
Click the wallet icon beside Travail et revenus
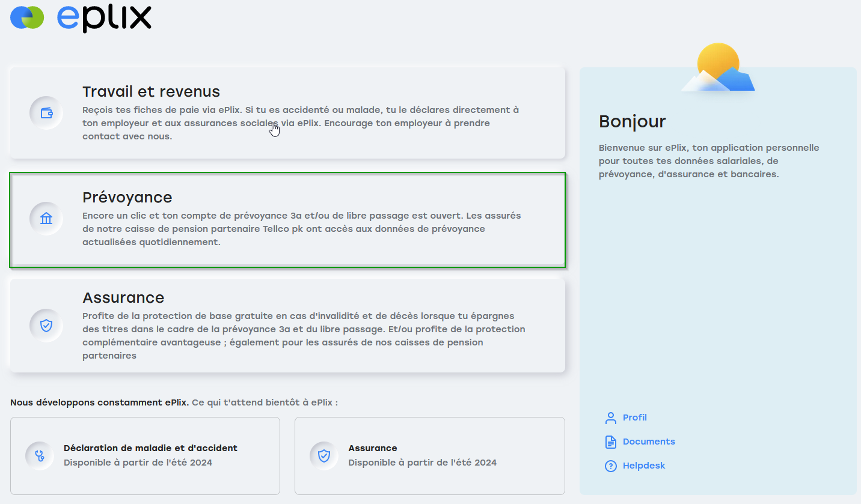pos(46,112)
